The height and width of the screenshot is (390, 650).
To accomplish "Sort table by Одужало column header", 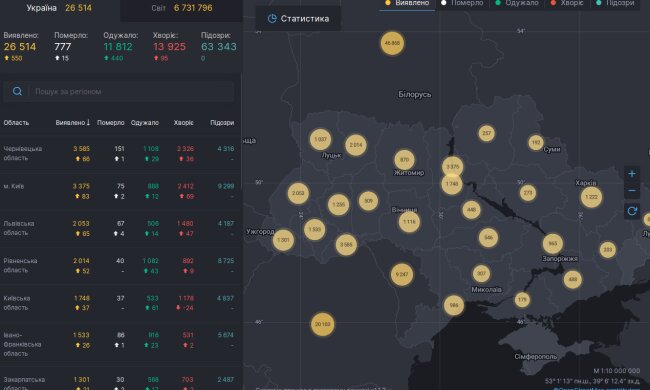I will click(145, 123).
